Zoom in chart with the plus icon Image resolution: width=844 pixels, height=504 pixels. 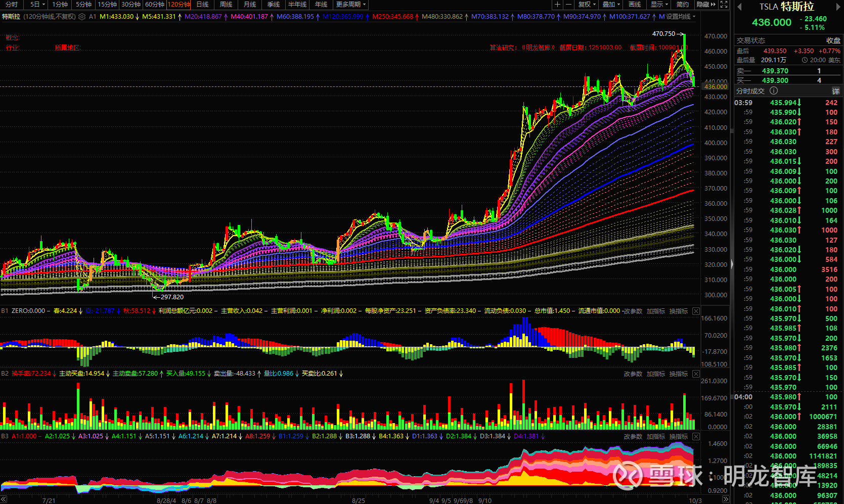[x=557, y=5]
